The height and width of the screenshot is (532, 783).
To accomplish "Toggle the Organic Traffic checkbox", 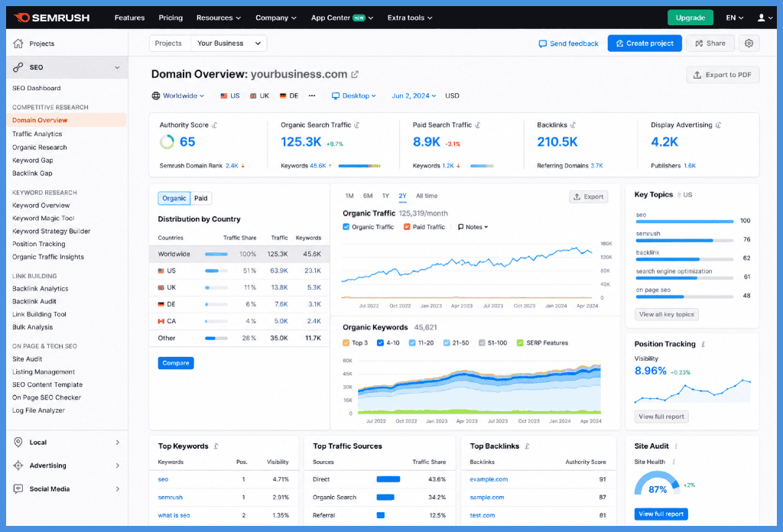I will click(346, 226).
